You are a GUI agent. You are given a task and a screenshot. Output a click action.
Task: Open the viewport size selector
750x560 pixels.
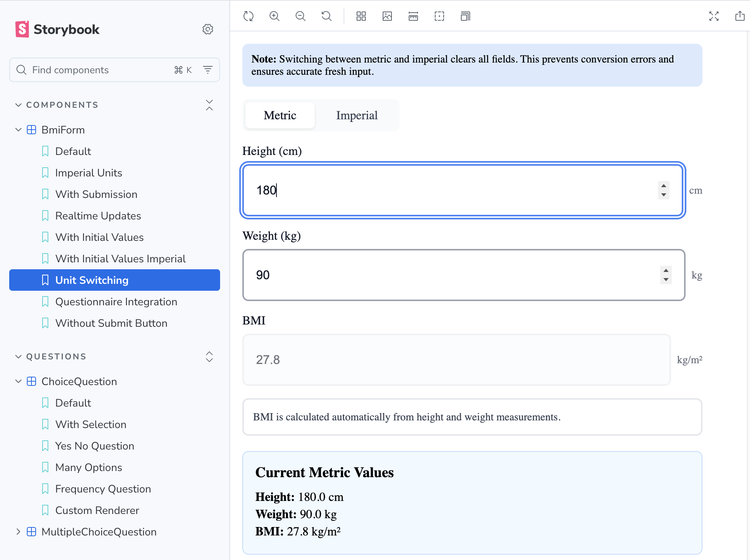coord(465,16)
